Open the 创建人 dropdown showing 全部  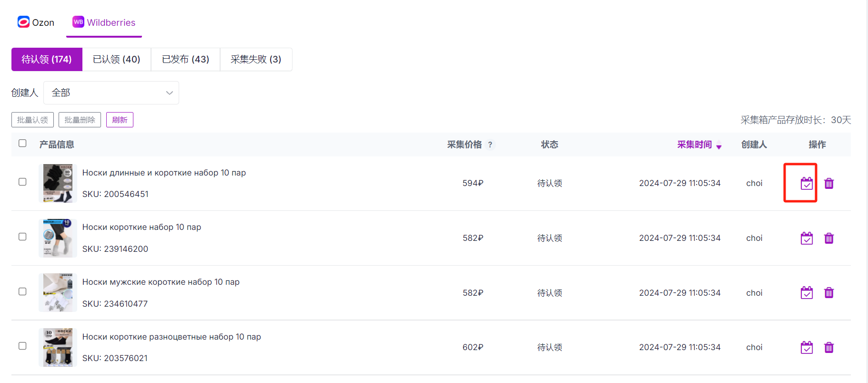click(111, 93)
